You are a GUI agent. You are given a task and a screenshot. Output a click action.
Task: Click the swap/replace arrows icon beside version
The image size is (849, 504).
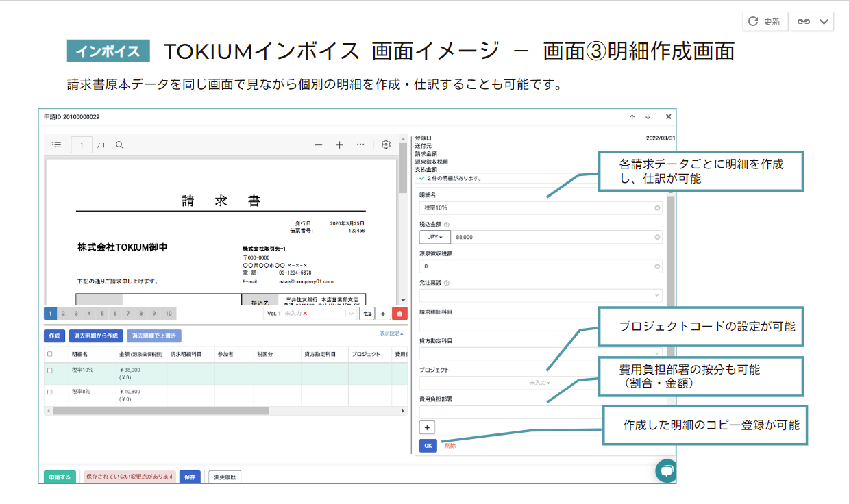coord(367,314)
